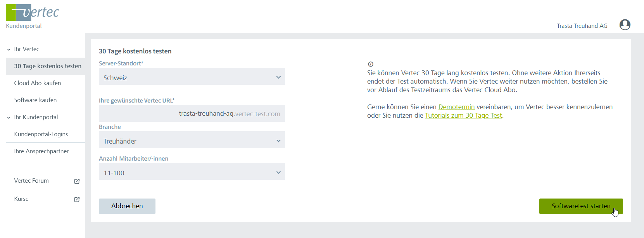Click external link icon next to Kurse
The height and width of the screenshot is (238, 644).
point(77,199)
